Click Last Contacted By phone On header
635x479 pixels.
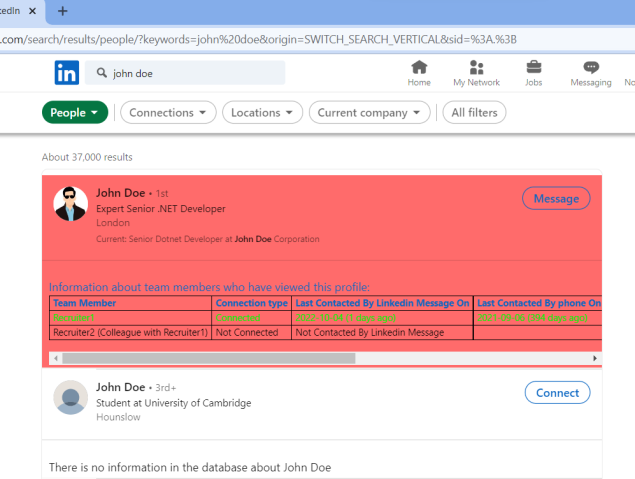coord(538,303)
